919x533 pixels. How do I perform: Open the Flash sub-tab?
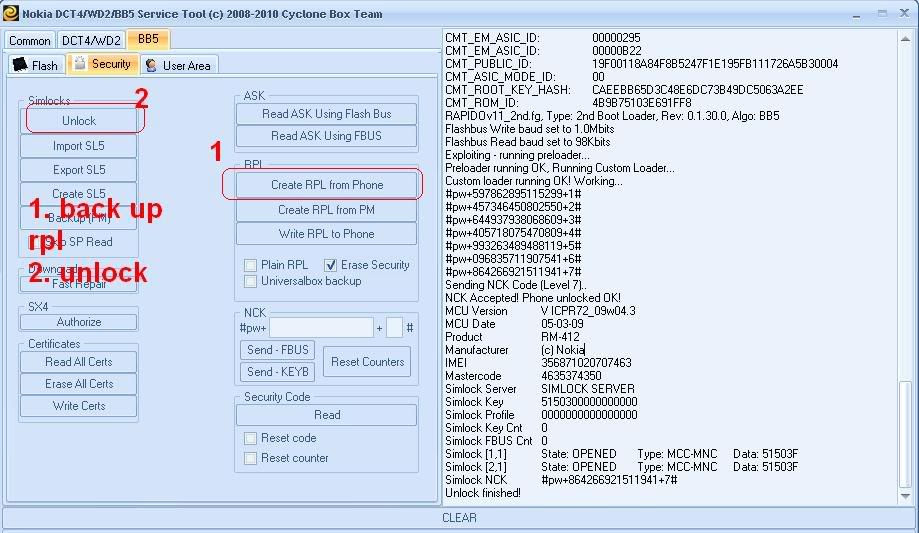pyautogui.click(x=36, y=65)
